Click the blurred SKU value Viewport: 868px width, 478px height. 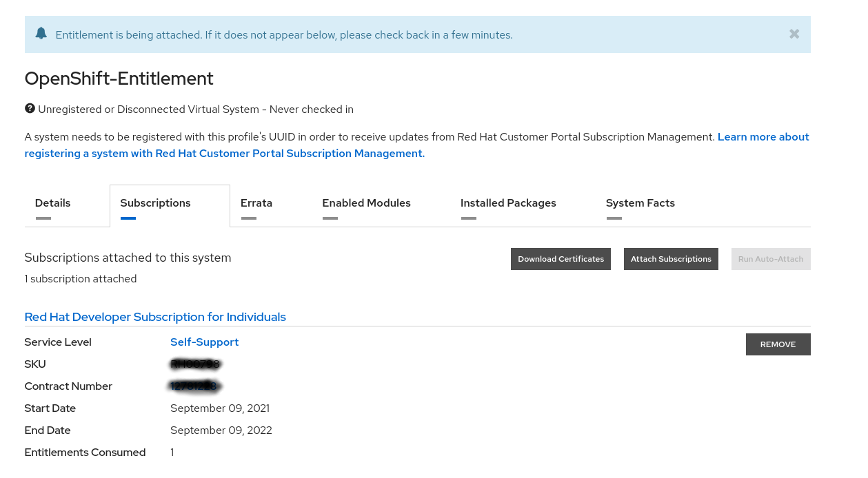[194, 364]
